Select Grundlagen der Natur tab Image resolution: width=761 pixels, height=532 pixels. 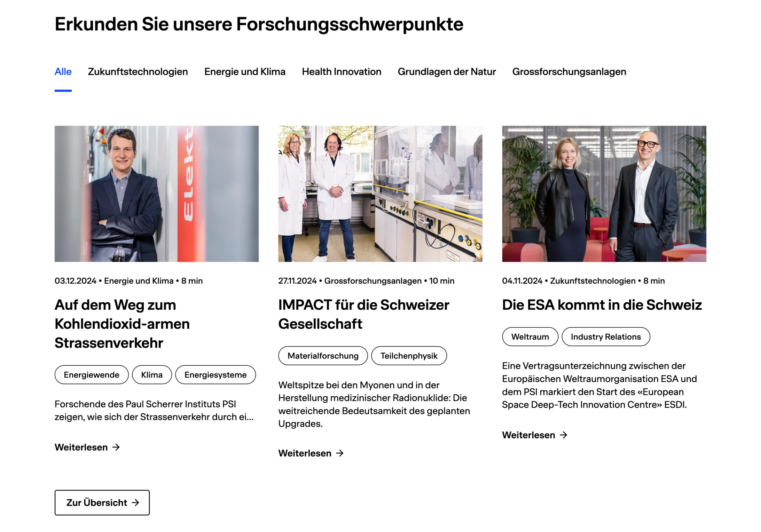(x=447, y=72)
